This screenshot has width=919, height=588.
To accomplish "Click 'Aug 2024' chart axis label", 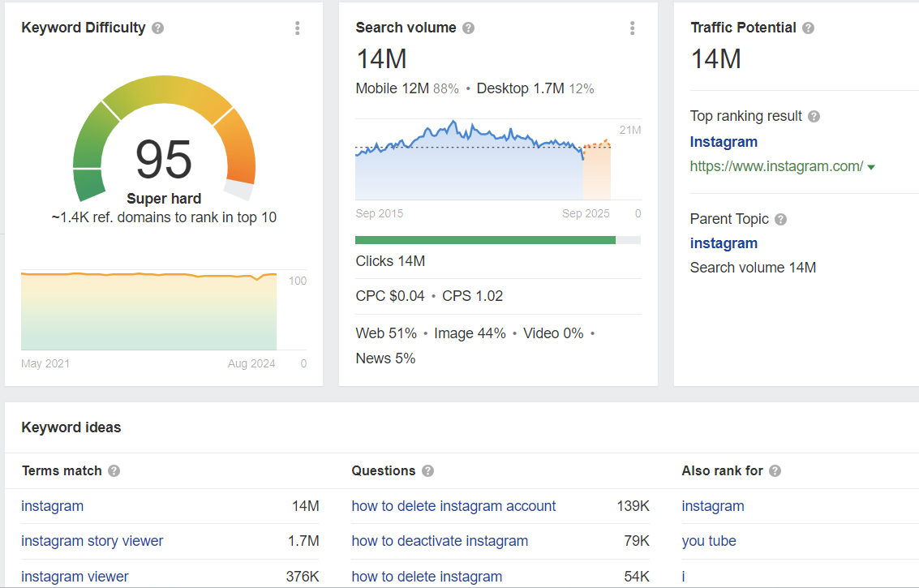I will pyautogui.click(x=251, y=363).
